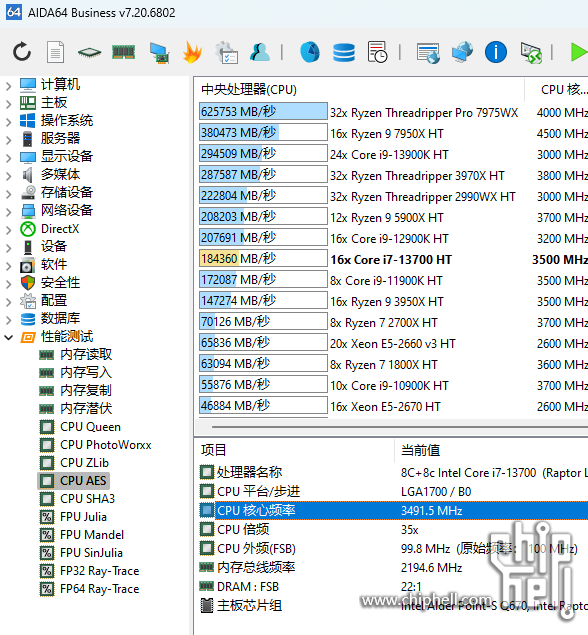The width and height of the screenshot is (588, 635).
Task: Open the CPU PhotoWorxx benchmark
Action: (106, 445)
